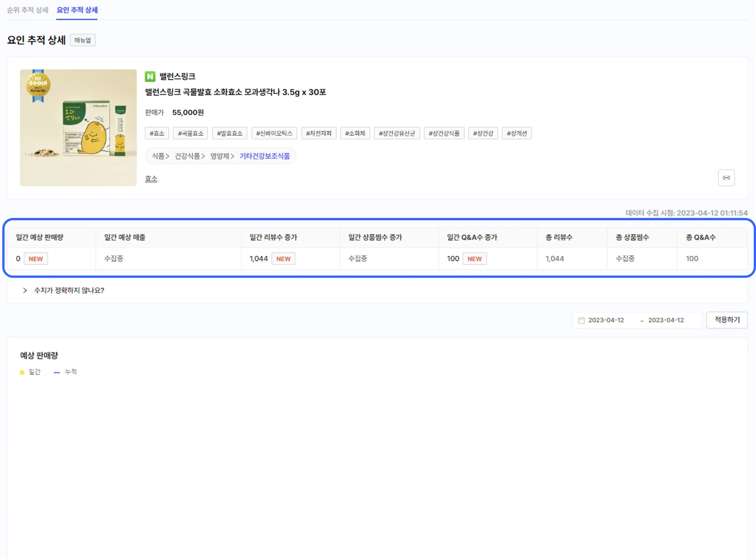Click the 건강식품 breadcrumb item
Image resolution: width=756 pixels, height=559 pixels.
pyautogui.click(x=187, y=156)
